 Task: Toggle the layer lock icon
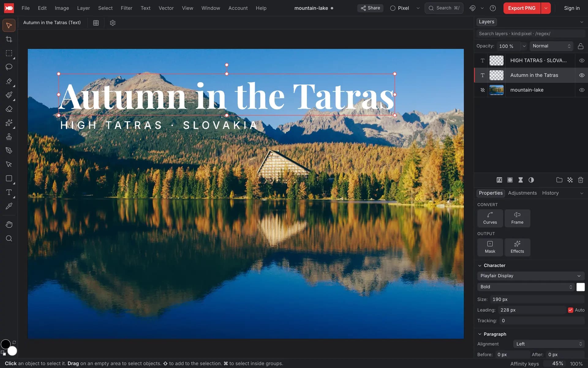580,46
